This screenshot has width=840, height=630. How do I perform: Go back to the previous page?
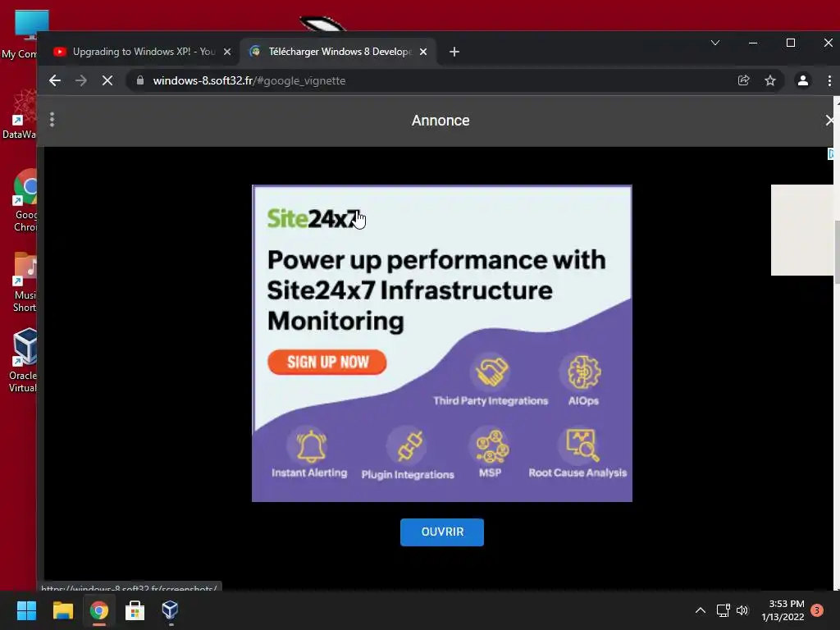(x=55, y=81)
